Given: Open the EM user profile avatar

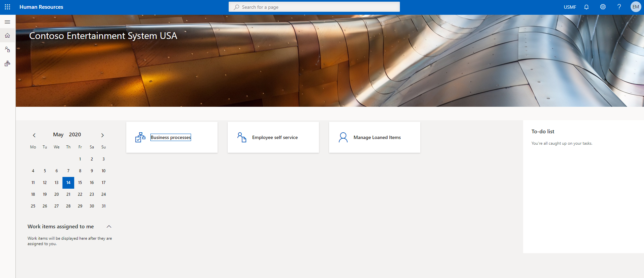Looking at the screenshot, I should point(635,7).
